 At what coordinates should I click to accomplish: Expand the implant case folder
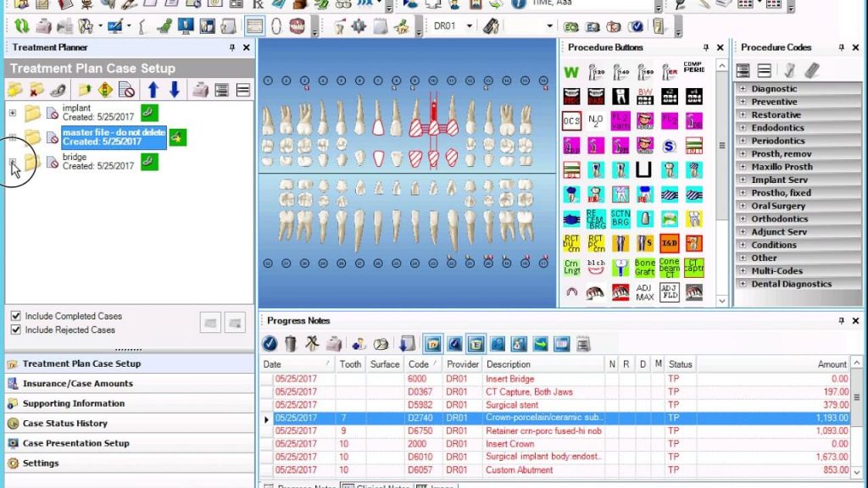coord(13,113)
